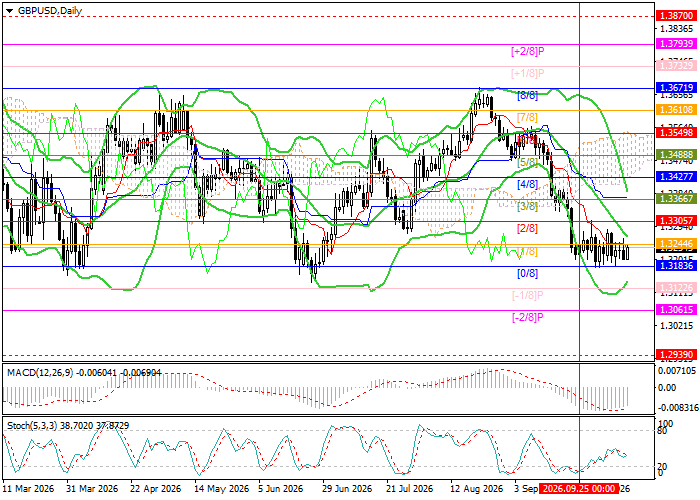Select the 1.37329 pink price label
This screenshot has height=500, width=700.
pos(676,66)
